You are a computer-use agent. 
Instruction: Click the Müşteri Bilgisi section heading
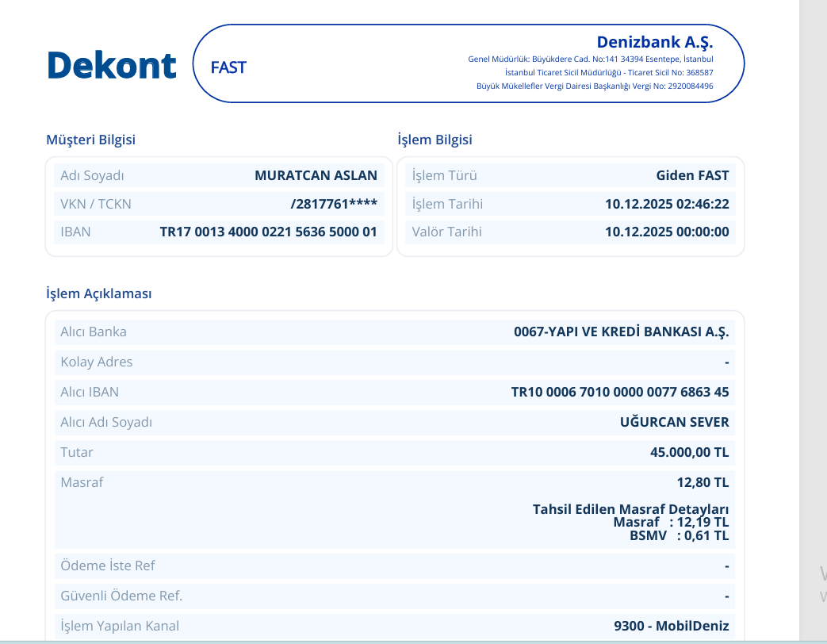click(90, 140)
